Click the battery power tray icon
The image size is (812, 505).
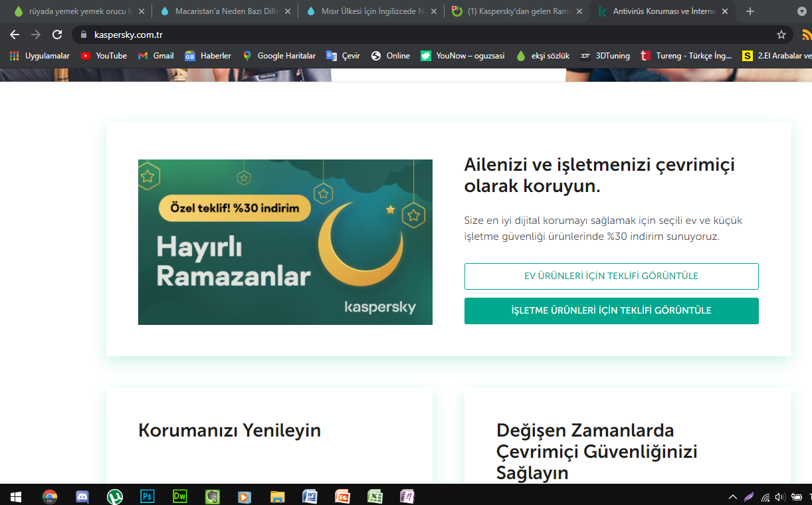point(796,496)
